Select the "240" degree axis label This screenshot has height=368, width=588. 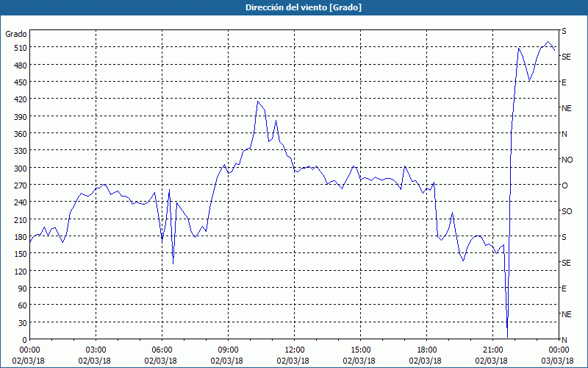tap(21, 203)
